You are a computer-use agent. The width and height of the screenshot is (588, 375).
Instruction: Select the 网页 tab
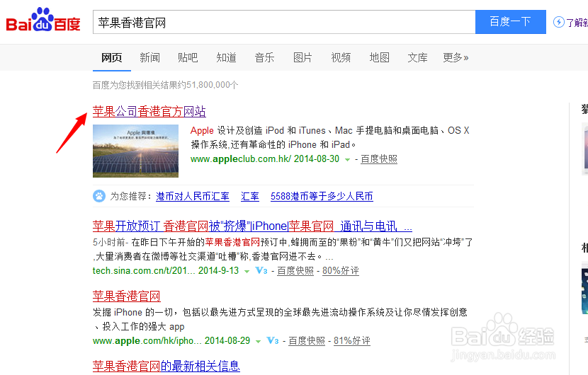[112, 57]
